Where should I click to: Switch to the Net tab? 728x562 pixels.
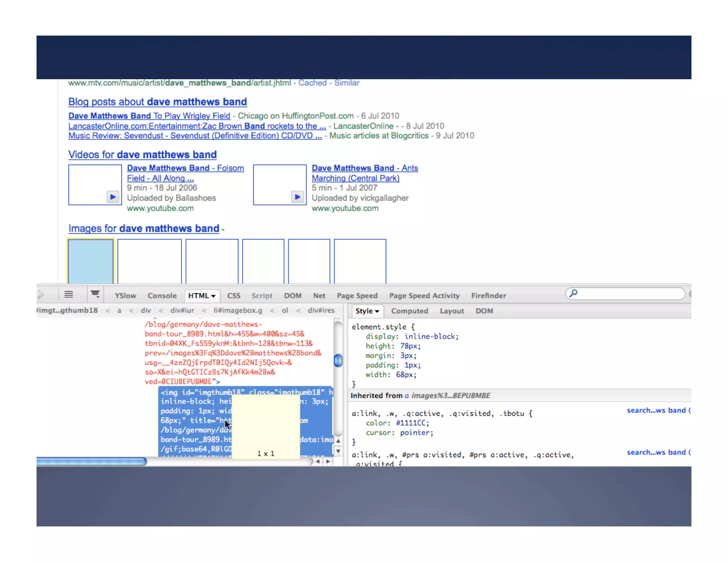tap(319, 296)
